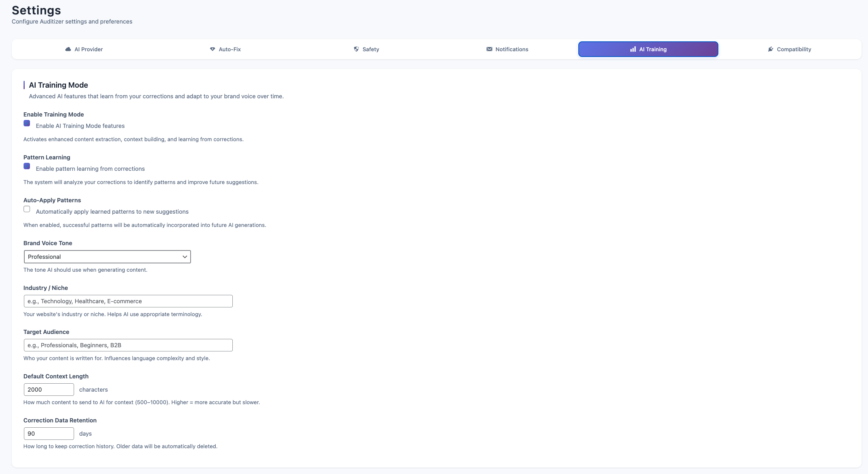Click the Enable AI Training Mode features label
The width and height of the screenshot is (868, 474).
[80, 126]
